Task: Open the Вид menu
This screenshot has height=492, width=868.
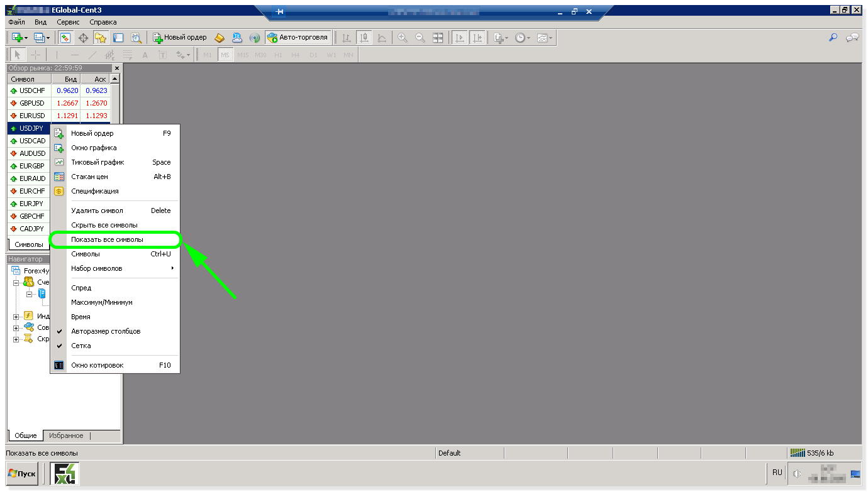Action: [x=41, y=22]
